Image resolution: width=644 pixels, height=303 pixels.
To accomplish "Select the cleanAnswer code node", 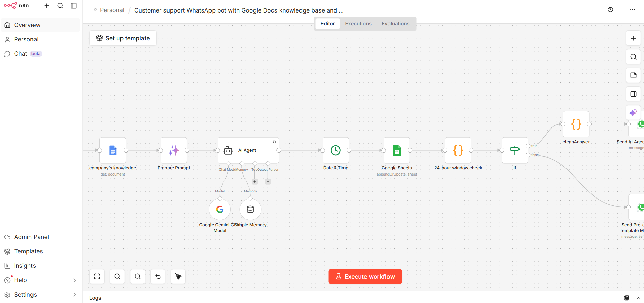I will (x=576, y=124).
